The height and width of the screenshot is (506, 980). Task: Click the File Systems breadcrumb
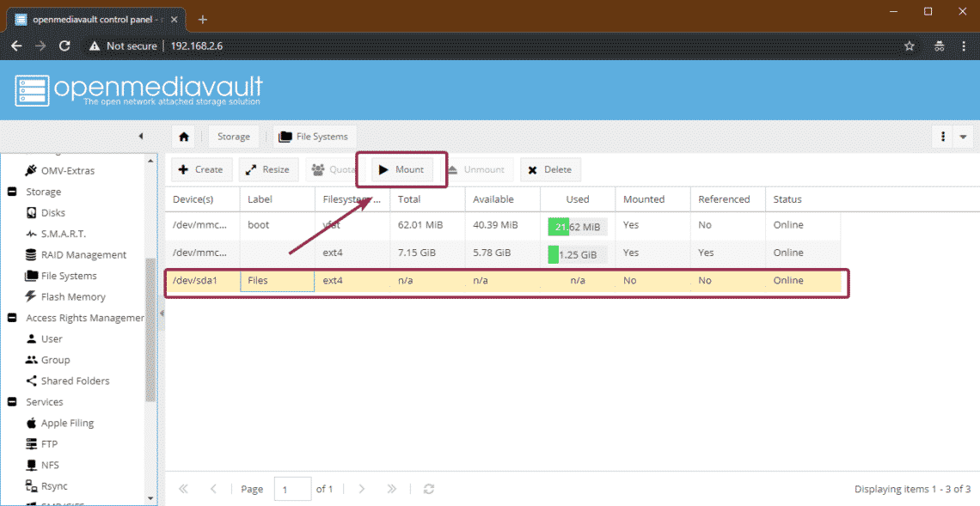(315, 137)
